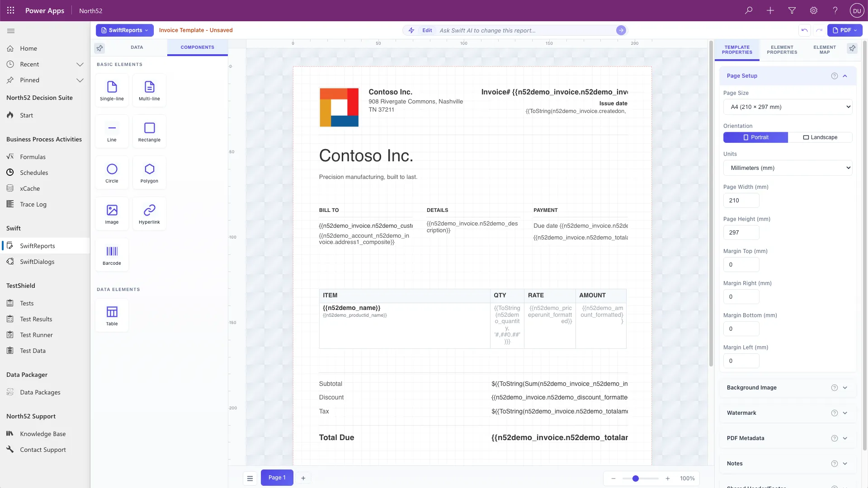Add a Single-line text element
Screen dimensions: 868x488
click(x=112, y=90)
